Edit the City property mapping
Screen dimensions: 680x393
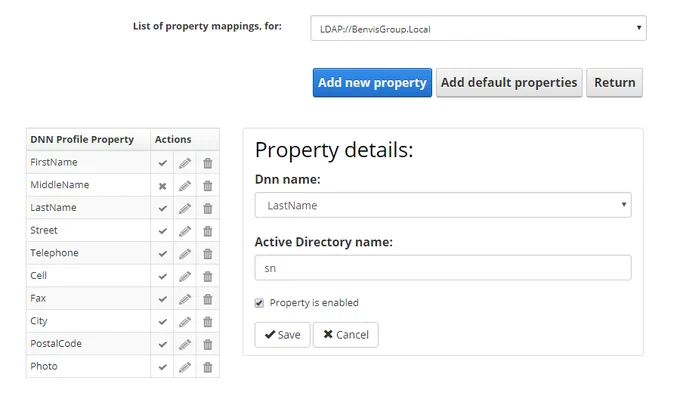(185, 322)
